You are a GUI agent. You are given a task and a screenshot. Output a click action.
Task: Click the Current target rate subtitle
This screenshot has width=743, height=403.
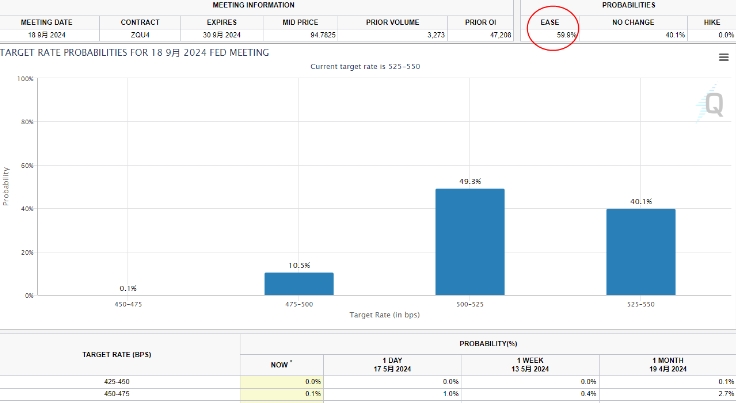pos(365,67)
